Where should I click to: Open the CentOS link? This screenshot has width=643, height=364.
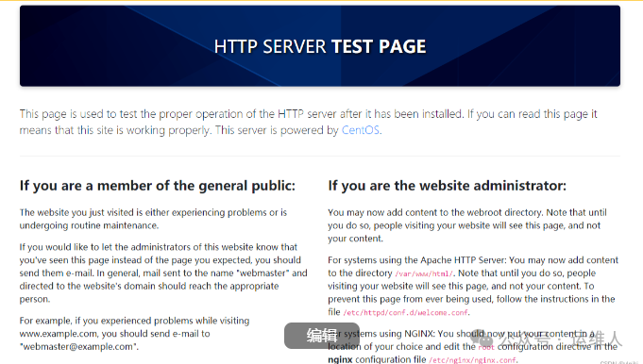(x=361, y=130)
